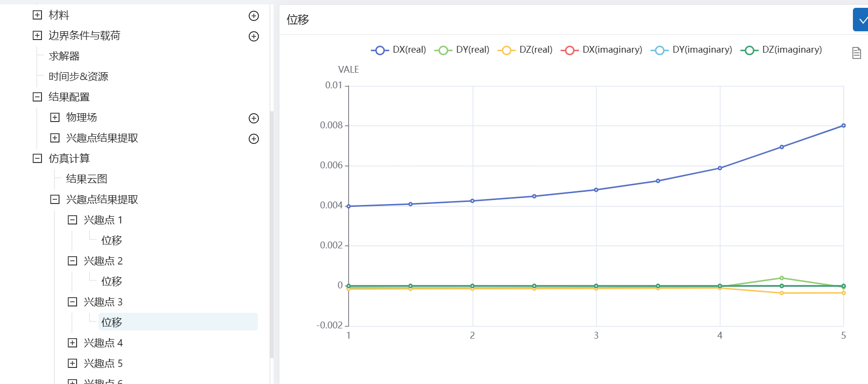
Task: Select 位移 under 兴趣点 2
Action: point(112,282)
